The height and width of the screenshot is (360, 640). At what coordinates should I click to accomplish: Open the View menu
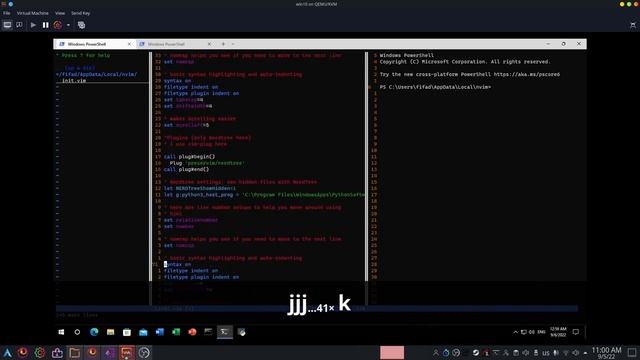coord(60,13)
